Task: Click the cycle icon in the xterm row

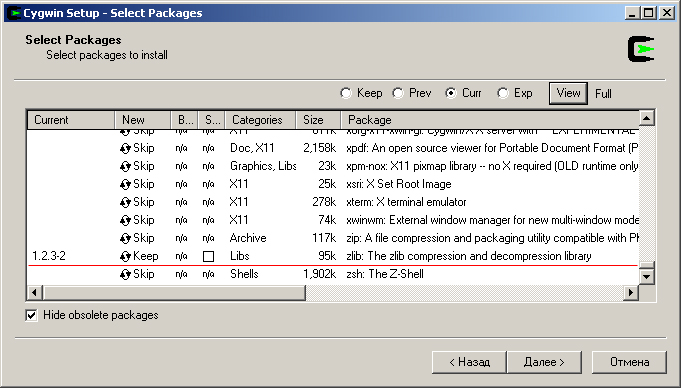Action: point(125,202)
